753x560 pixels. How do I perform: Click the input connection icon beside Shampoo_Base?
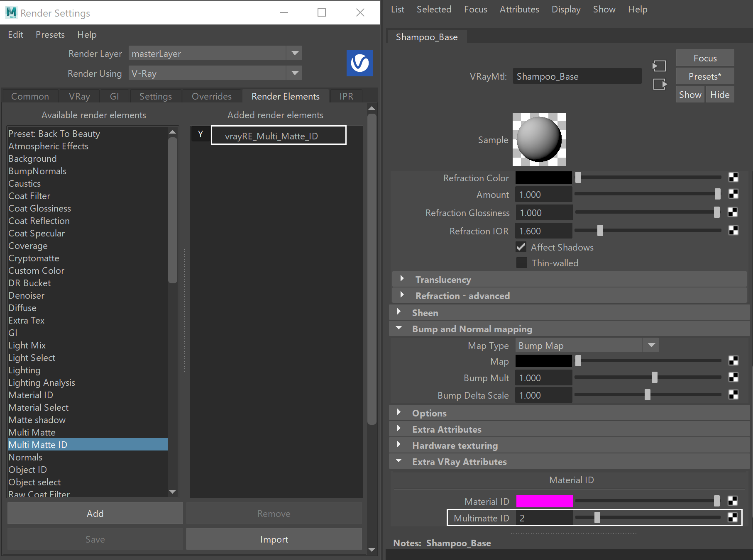point(659,66)
